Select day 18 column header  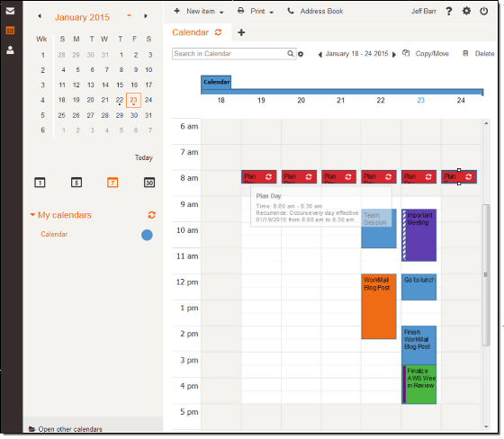click(x=220, y=100)
